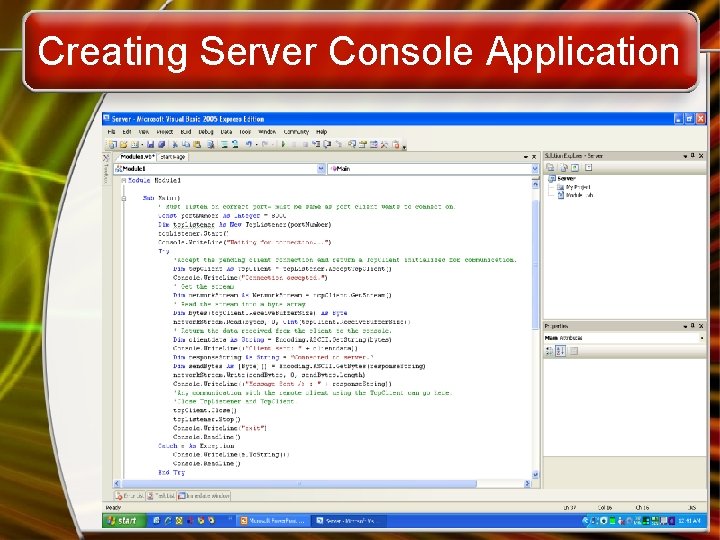The height and width of the screenshot is (540, 720).
Task: Open the Edit menu
Action: click(x=127, y=132)
